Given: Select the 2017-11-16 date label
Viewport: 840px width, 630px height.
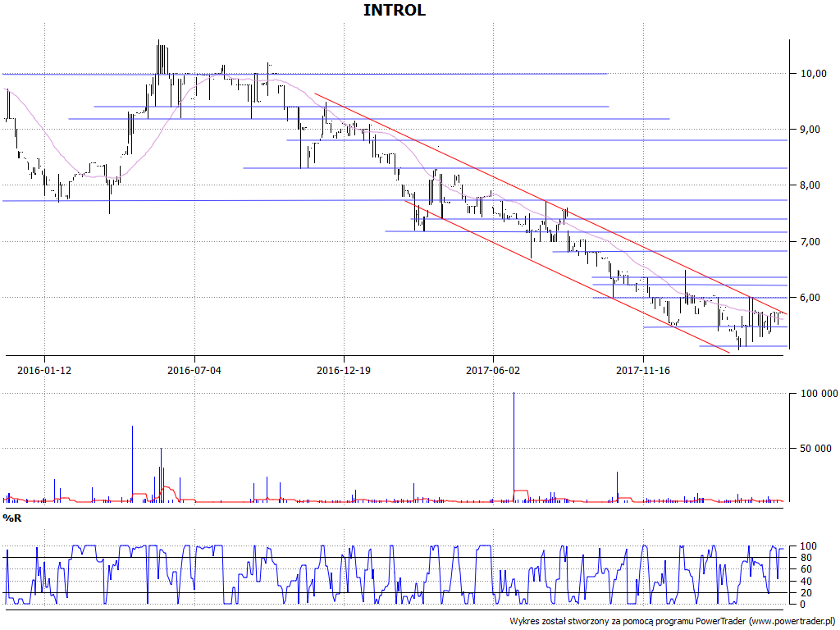Looking at the screenshot, I should (x=643, y=370).
